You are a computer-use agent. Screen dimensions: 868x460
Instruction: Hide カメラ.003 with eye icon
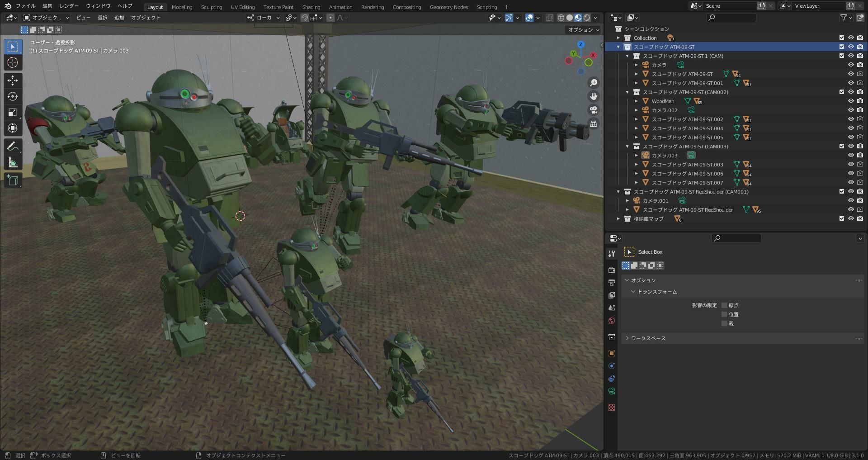pyautogui.click(x=851, y=156)
